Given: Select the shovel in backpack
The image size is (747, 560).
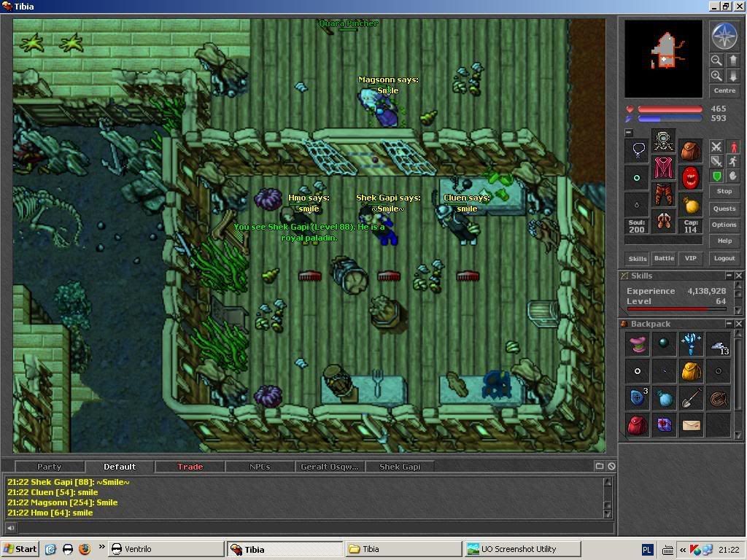Looking at the screenshot, I should (x=690, y=397).
